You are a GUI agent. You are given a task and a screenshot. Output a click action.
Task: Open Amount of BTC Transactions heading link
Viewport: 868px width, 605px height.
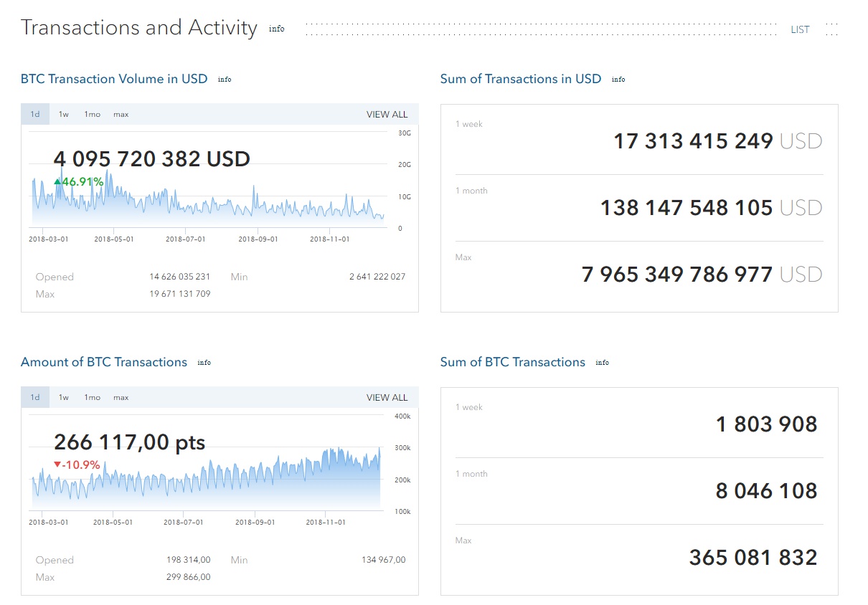[x=104, y=362]
